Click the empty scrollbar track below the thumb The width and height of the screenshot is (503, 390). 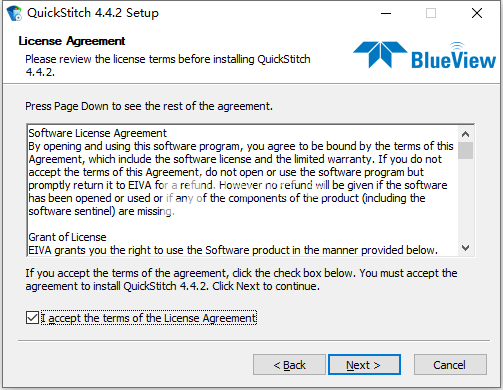pos(465,200)
